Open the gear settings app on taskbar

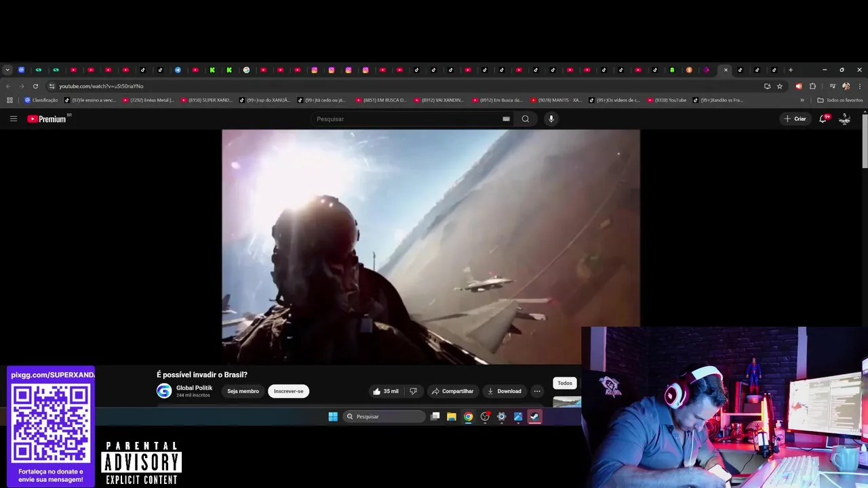(x=502, y=417)
